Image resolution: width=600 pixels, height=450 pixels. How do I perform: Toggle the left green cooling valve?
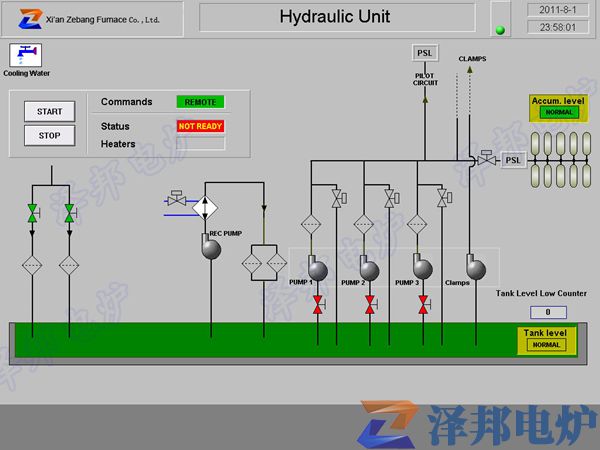32,213
